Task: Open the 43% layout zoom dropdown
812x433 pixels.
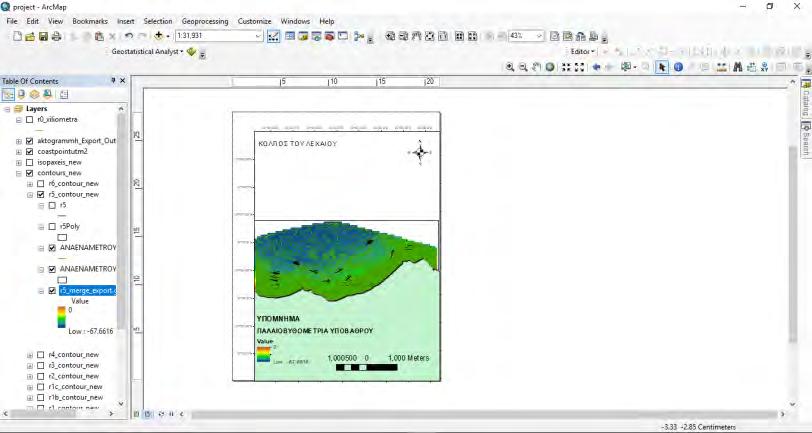Action: 539,36
